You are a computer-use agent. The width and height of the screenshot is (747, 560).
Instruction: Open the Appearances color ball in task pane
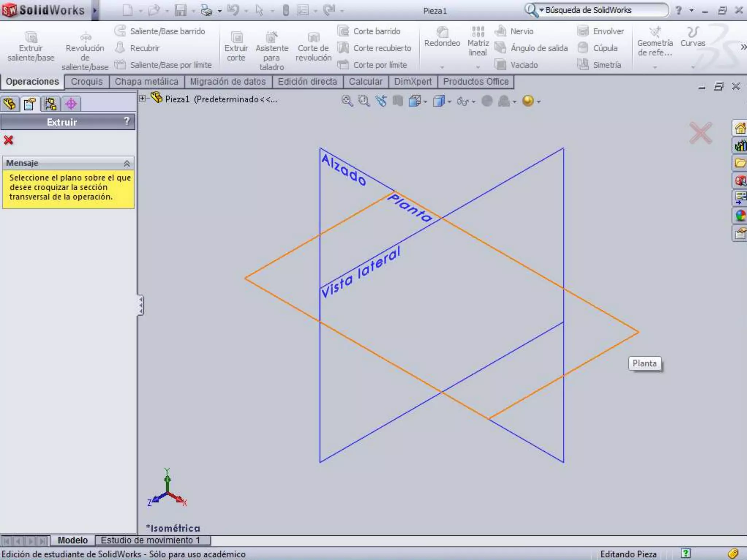click(740, 215)
